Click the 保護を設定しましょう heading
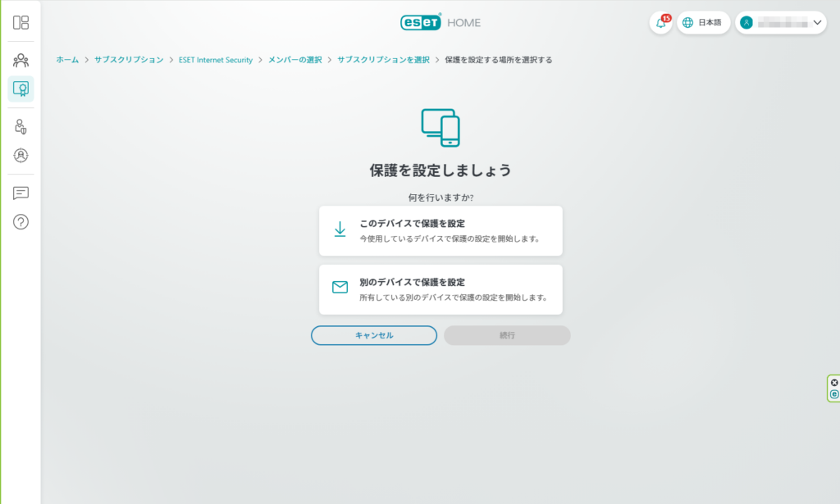The width and height of the screenshot is (840, 504). 441,170
